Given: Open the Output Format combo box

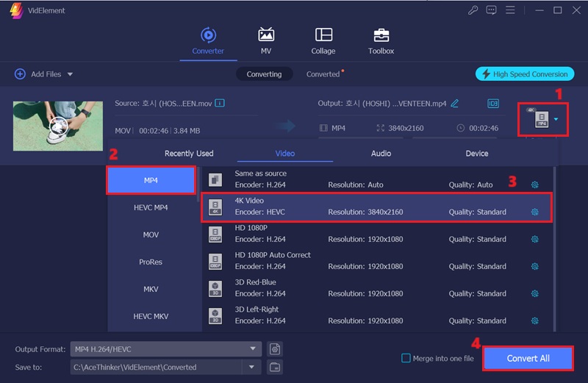Looking at the screenshot, I should [165, 349].
